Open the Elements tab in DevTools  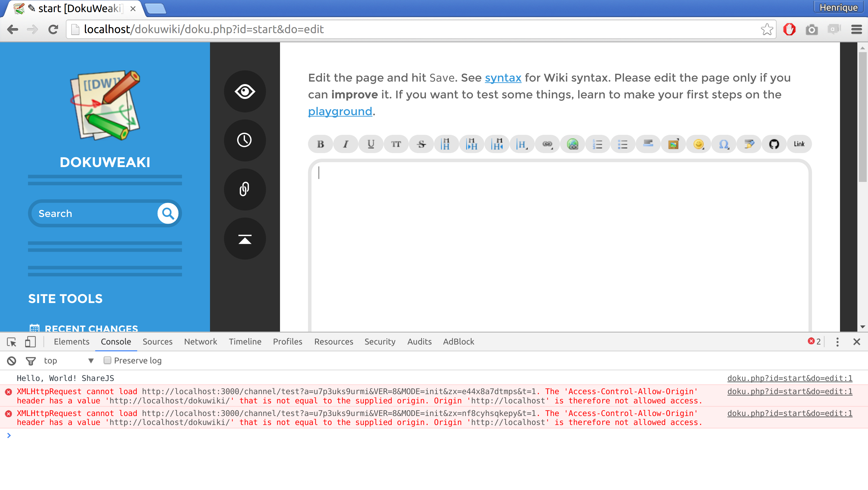tap(71, 342)
